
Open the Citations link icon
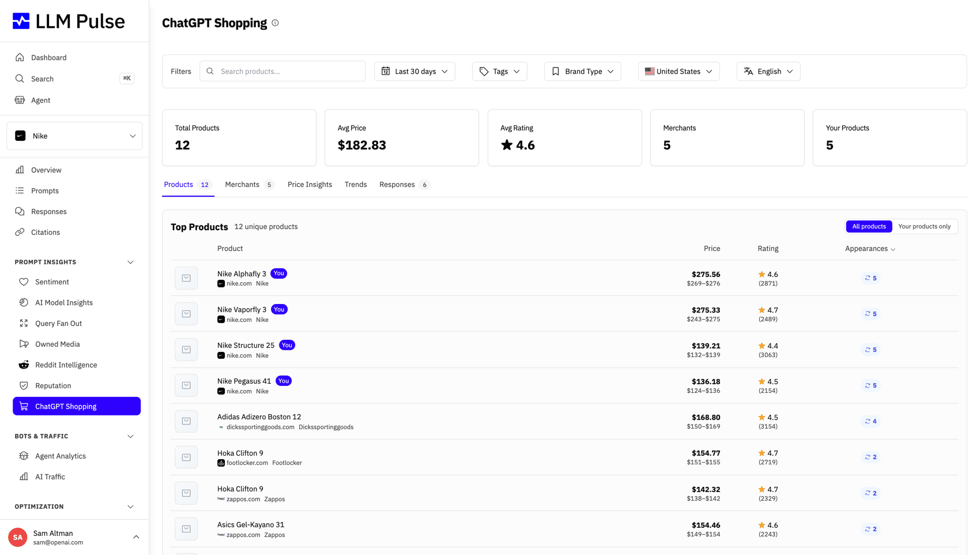[20, 232]
